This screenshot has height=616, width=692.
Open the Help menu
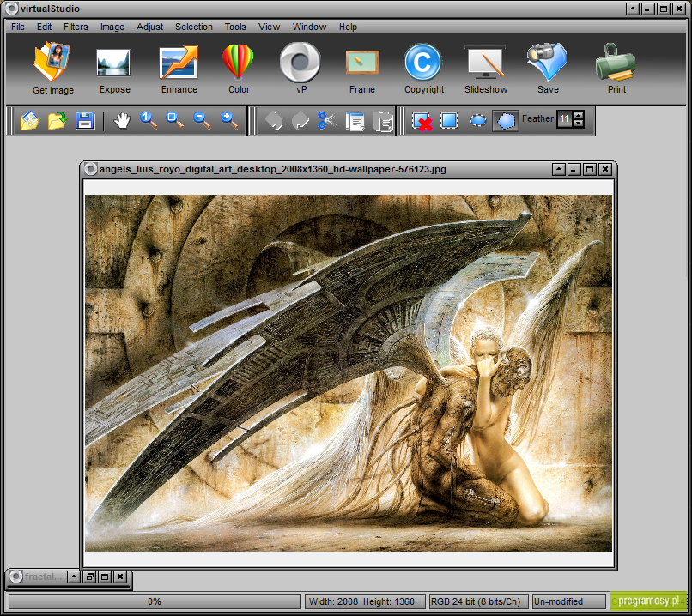click(348, 27)
